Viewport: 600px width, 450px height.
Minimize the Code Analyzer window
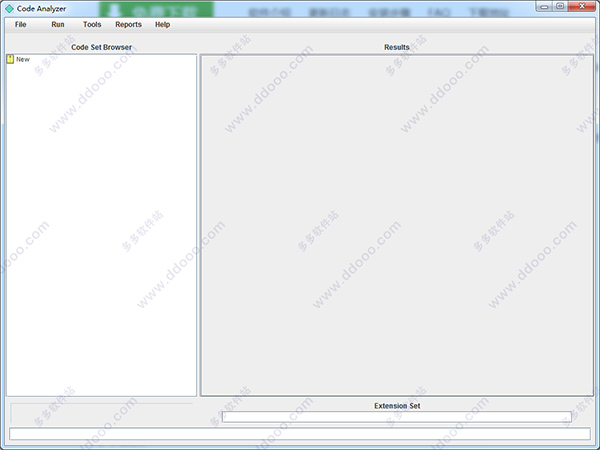pyautogui.click(x=544, y=6)
